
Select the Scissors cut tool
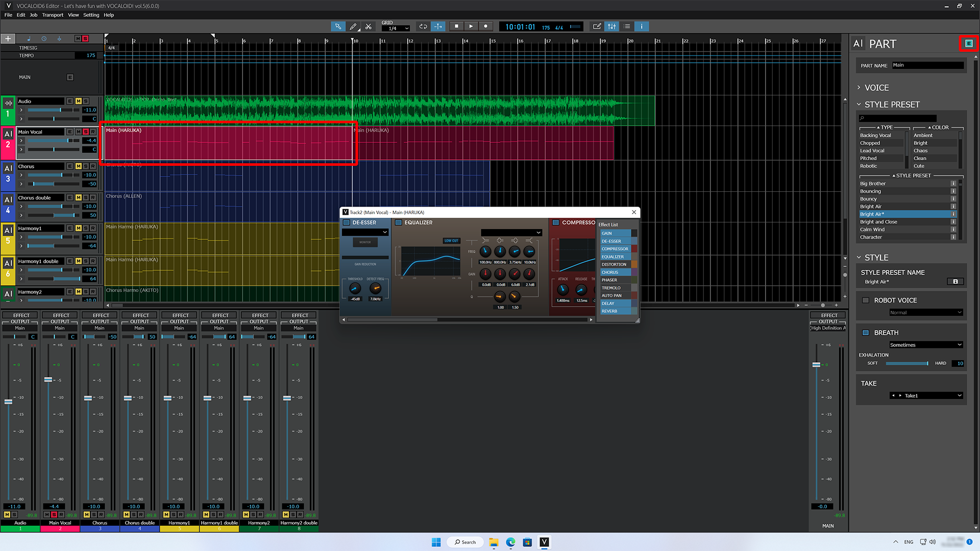coord(369,26)
